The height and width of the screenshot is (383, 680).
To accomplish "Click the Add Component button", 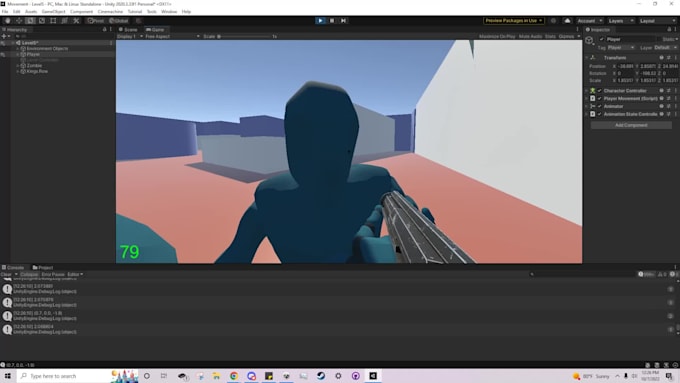I will 631,125.
